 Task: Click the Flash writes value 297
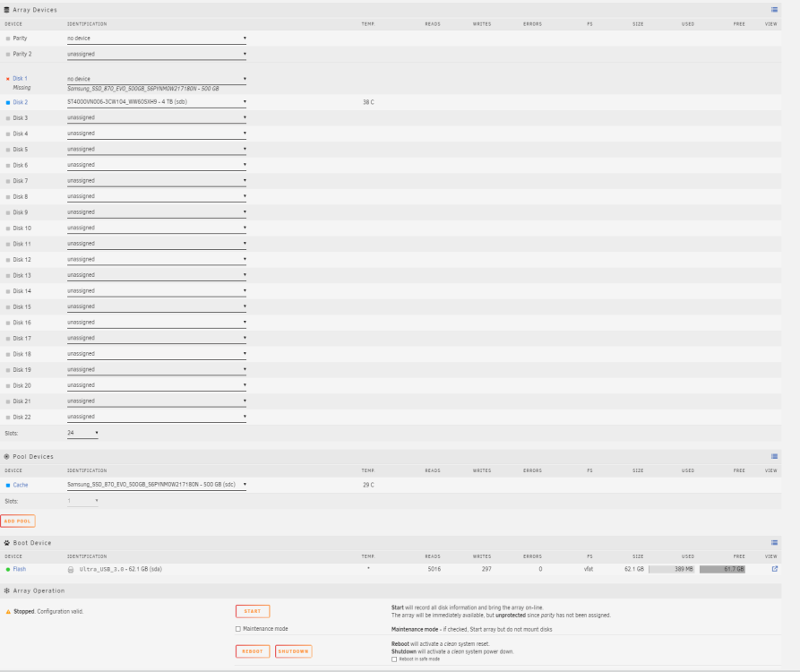(x=486, y=570)
